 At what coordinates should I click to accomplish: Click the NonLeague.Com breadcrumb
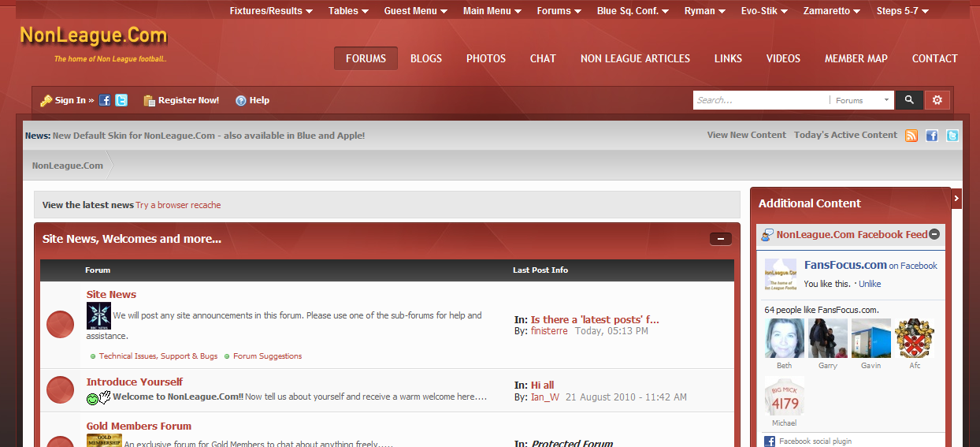pyautogui.click(x=68, y=166)
